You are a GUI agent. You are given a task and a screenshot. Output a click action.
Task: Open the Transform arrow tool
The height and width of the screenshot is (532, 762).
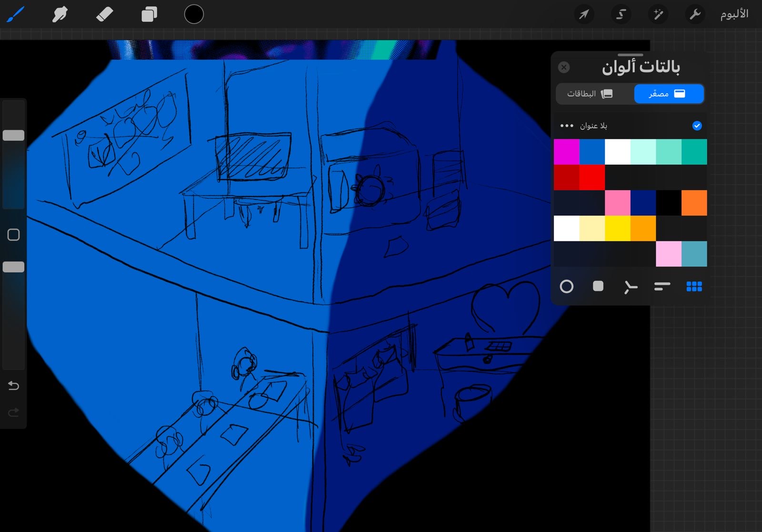(583, 14)
